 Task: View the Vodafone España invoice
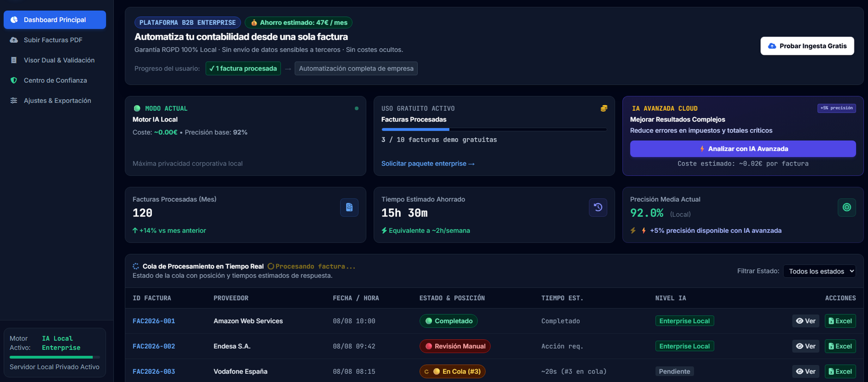[x=806, y=372]
